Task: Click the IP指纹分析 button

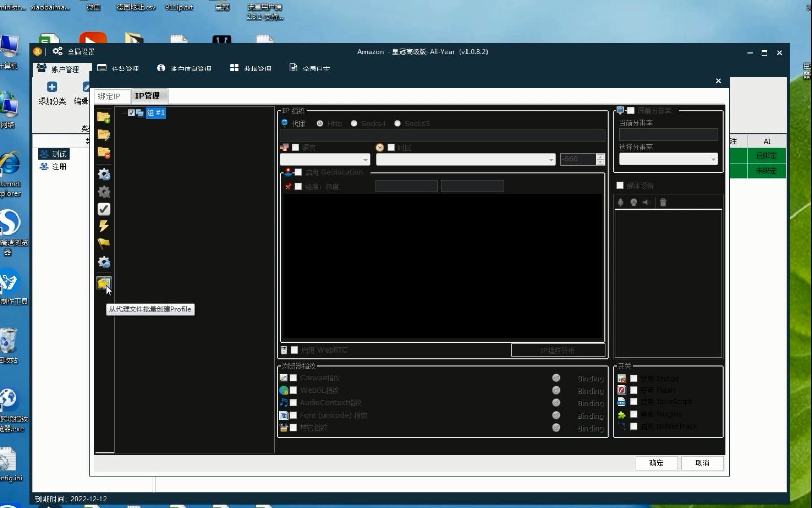Action: point(558,350)
